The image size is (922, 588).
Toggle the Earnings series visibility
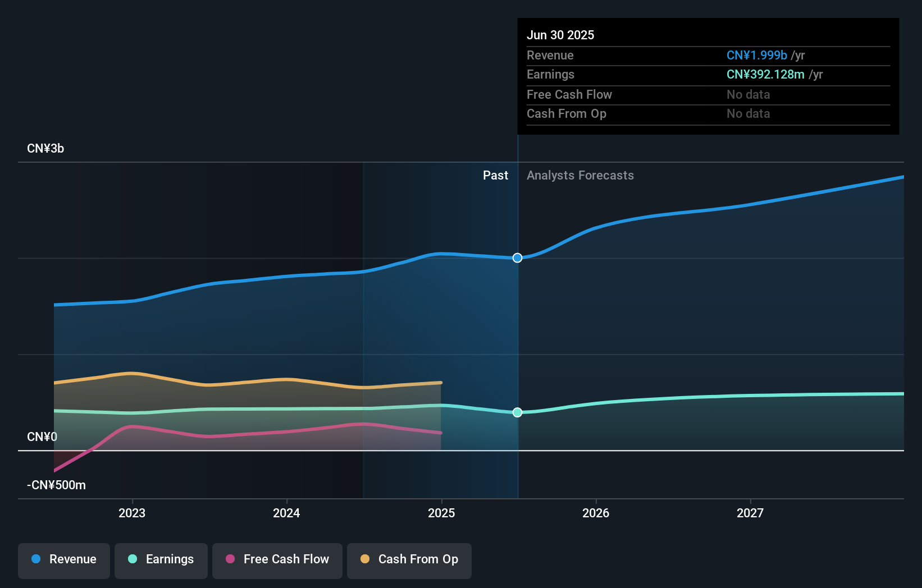click(x=161, y=559)
